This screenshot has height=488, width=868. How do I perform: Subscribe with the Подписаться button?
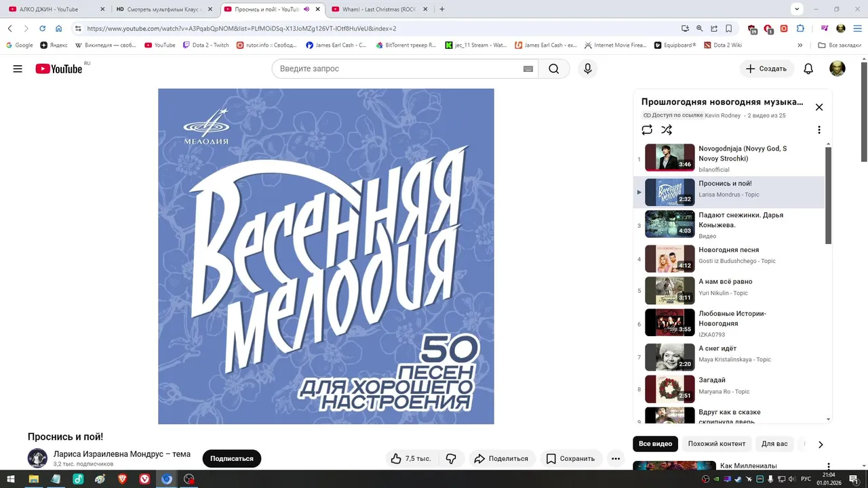click(x=231, y=459)
